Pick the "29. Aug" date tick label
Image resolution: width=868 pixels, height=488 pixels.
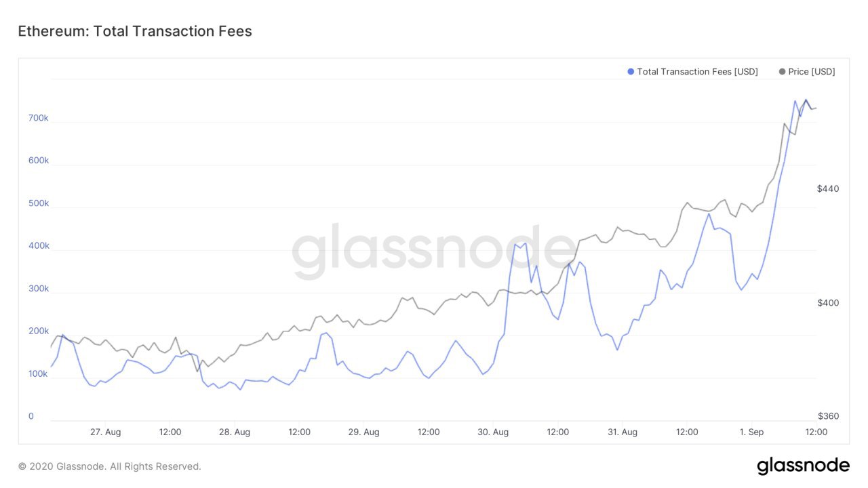(x=363, y=432)
